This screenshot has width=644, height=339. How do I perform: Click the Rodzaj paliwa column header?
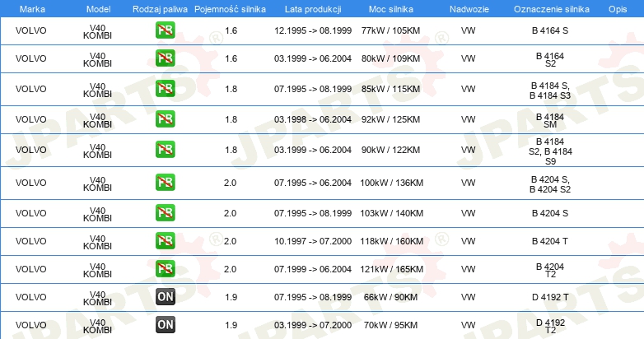[161, 9]
